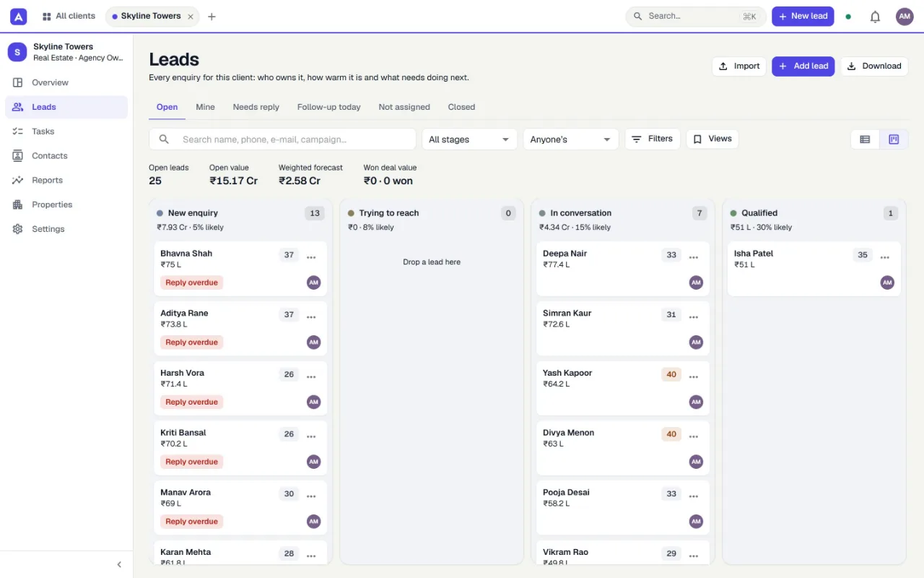Screen dimensions: 924x578
Task: Click the New enquiry count badge 13
Action: coord(315,213)
